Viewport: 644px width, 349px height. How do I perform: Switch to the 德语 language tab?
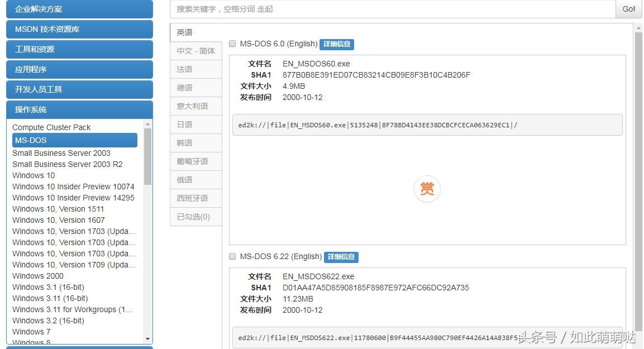(x=196, y=88)
